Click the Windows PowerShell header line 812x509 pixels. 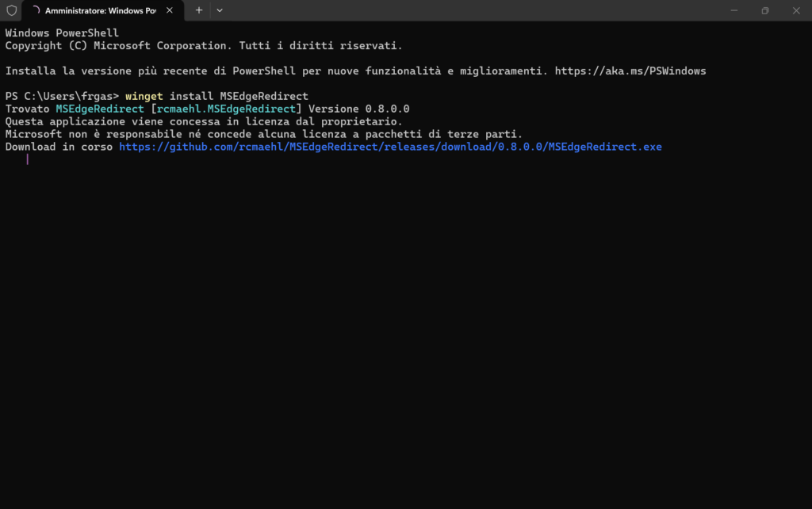click(x=62, y=33)
